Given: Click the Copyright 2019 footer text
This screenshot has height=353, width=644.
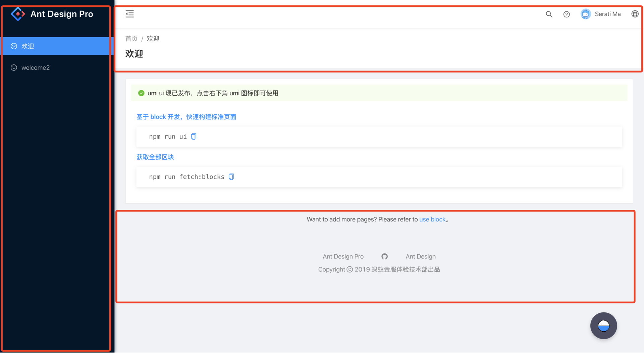Looking at the screenshot, I should pyautogui.click(x=379, y=269).
